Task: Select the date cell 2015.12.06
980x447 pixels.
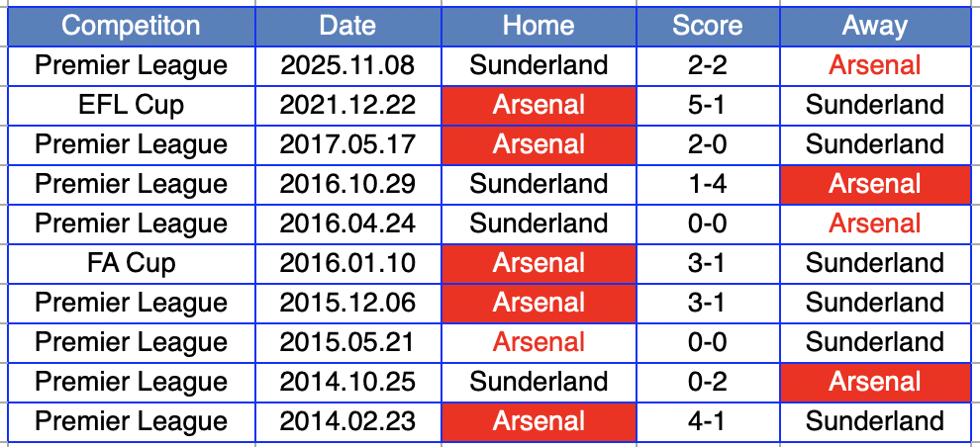Action: 347,303
